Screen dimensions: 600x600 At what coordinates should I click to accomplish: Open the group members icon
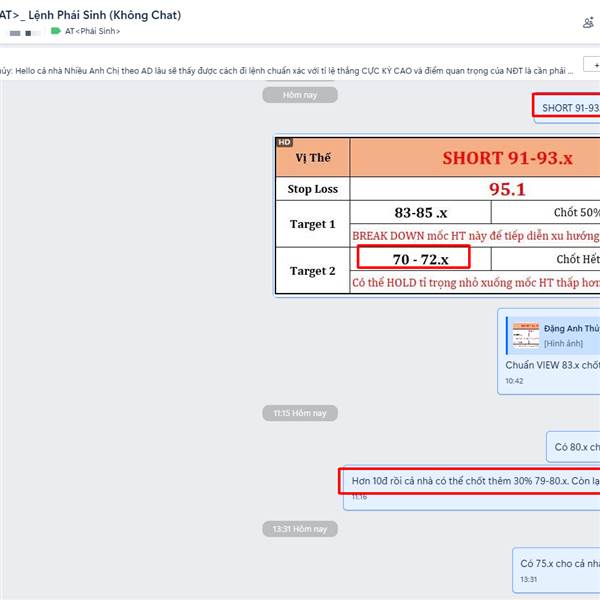coord(588,23)
